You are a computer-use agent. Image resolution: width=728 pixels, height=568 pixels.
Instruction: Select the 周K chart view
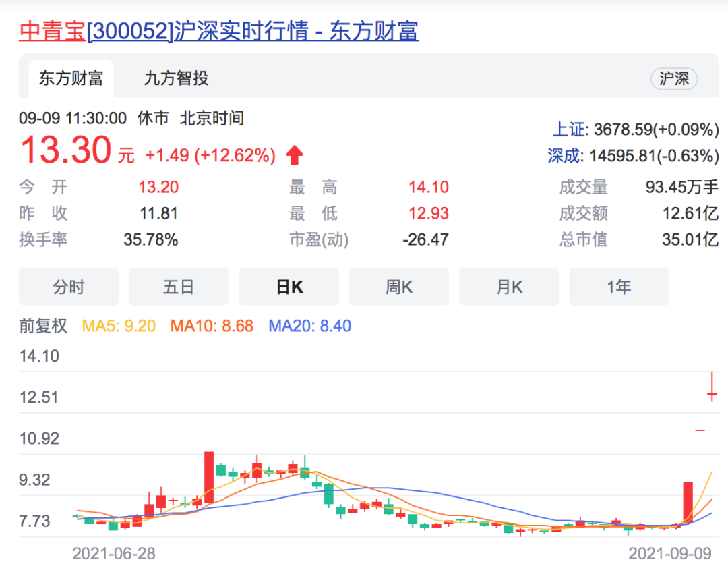click(x=399, y=287)
